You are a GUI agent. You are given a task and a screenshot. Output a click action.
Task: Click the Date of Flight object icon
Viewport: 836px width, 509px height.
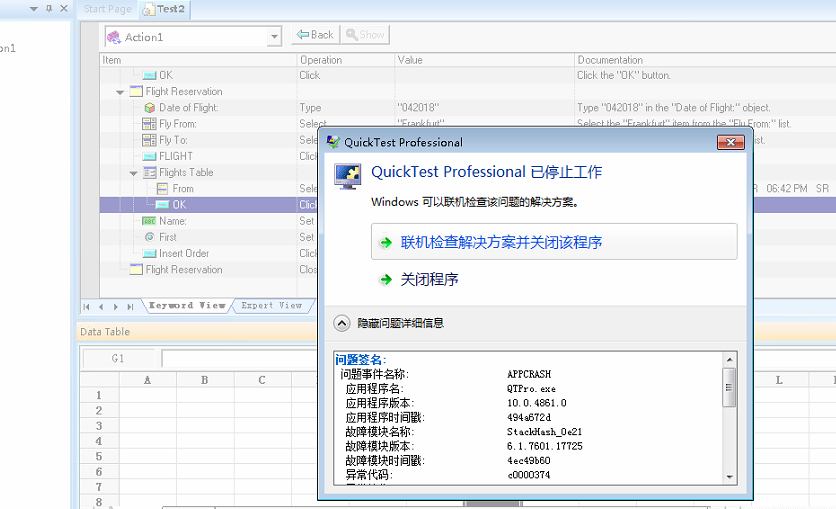(x=150, y=108)
